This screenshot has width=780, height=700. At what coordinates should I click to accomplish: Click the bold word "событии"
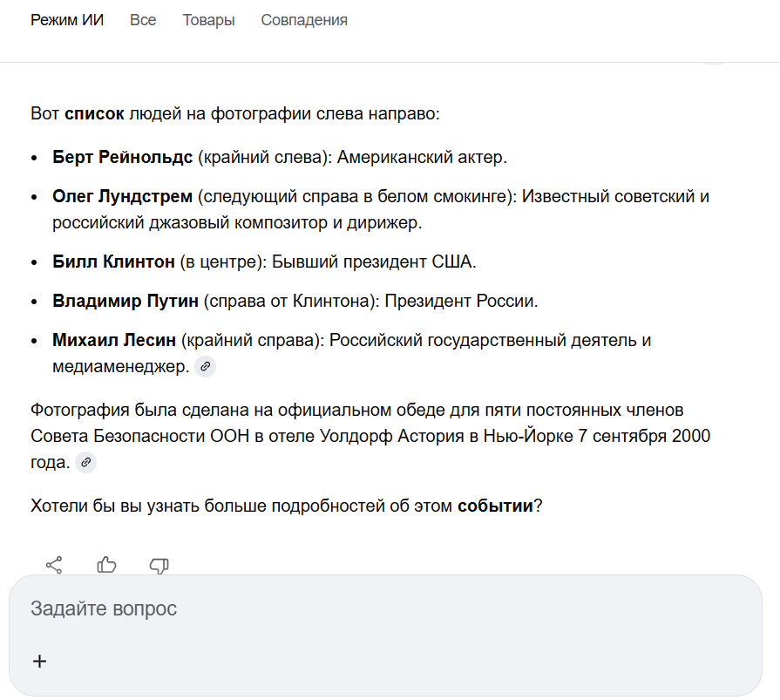click(x=495, y=506)
